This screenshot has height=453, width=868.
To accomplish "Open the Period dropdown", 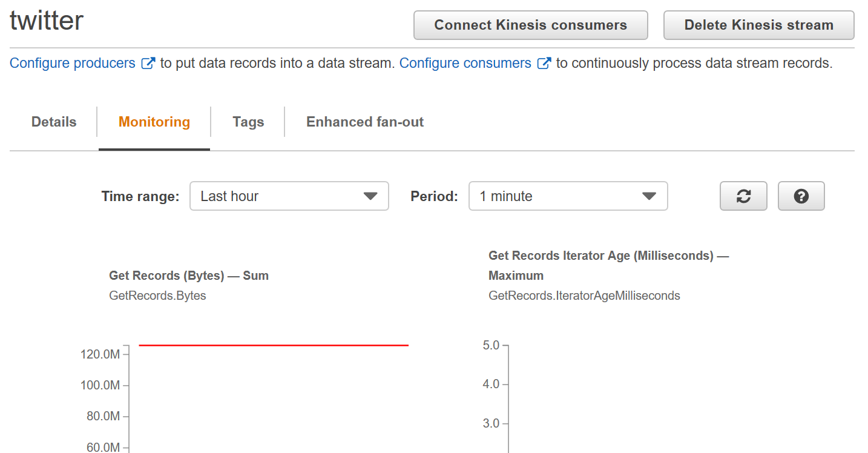I will click(x=568, y=196).
